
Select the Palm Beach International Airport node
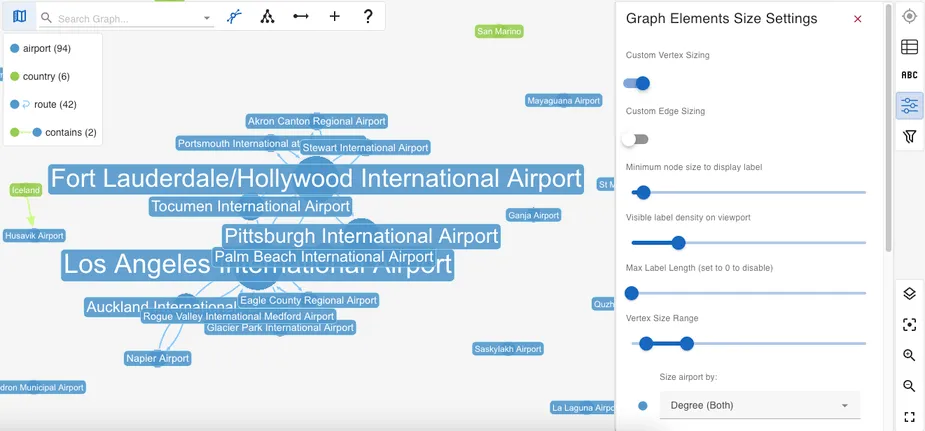pos(324,257)
